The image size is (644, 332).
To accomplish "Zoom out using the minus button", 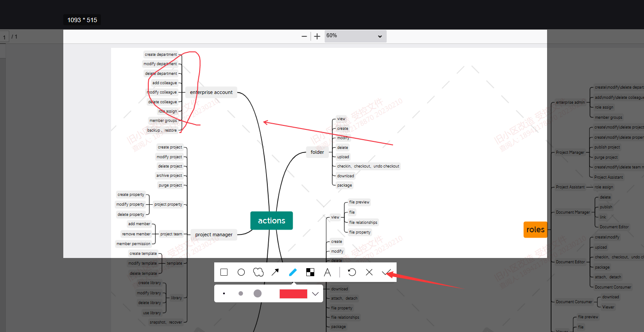I will [304, 36].
